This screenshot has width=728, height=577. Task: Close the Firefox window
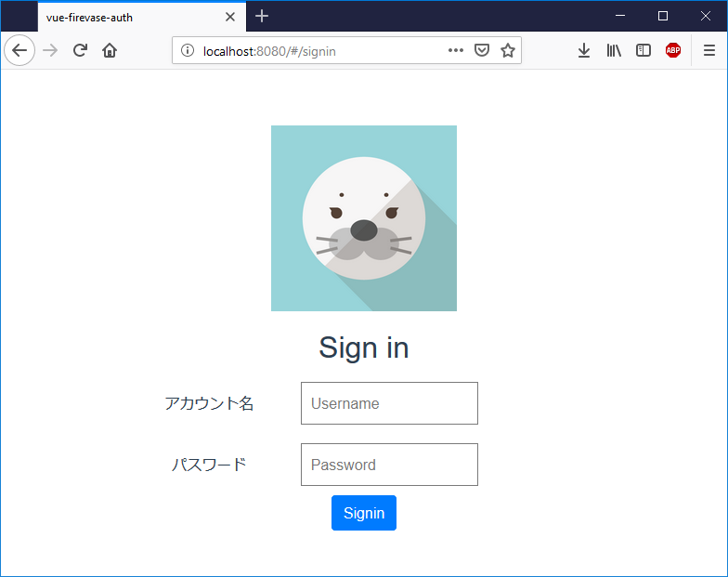coord(706,17)
